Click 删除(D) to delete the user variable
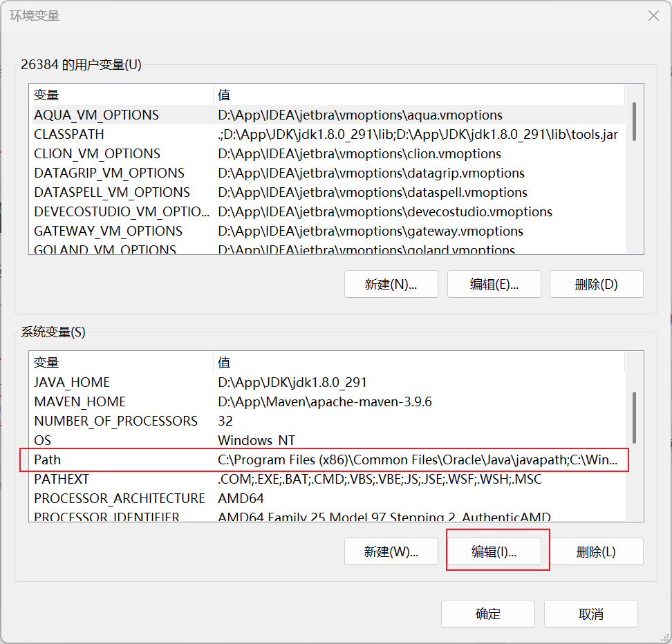The width and height of the screenshot is (672, 644). point(596,283)
